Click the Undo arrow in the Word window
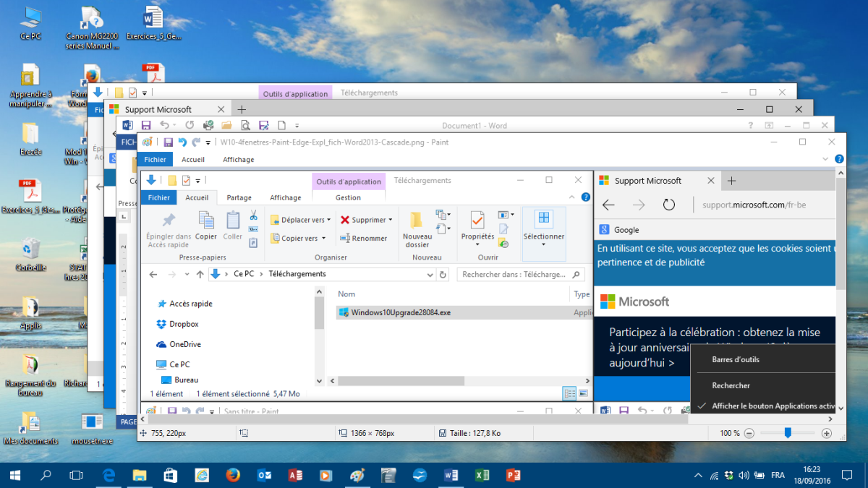The width and height of the screenshot is (868, 488). [x=163, y=126]
